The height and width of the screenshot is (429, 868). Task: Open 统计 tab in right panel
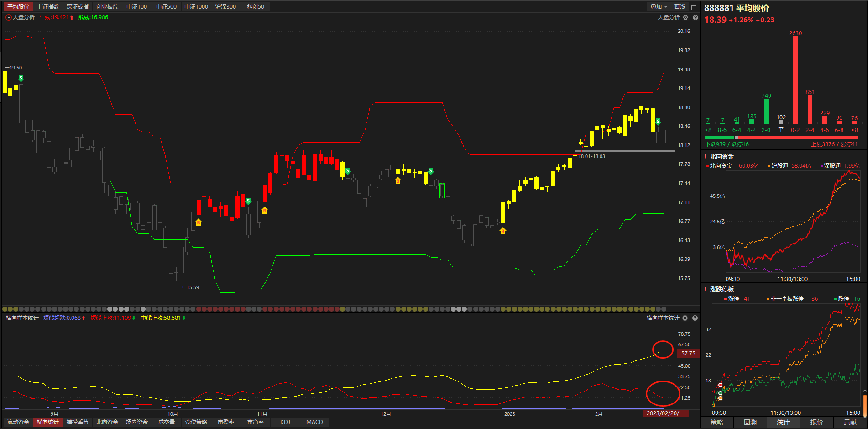[784, 422]
